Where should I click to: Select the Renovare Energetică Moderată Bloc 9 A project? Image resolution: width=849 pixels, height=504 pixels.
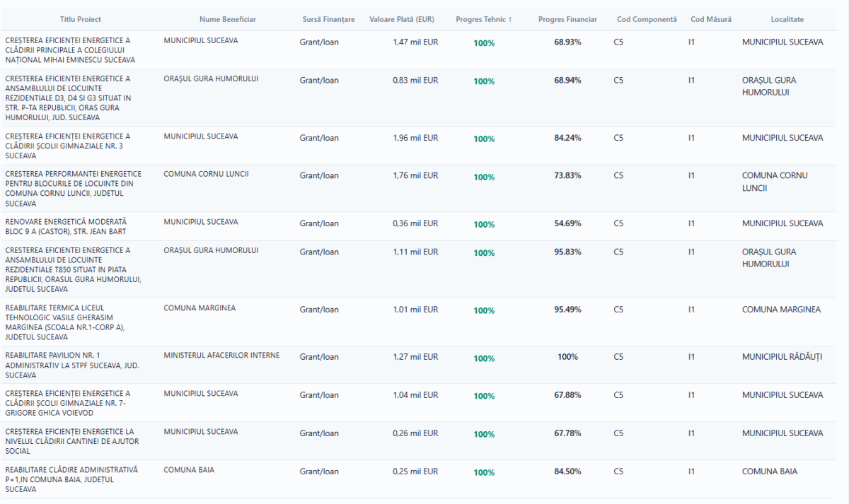coord(66,226)
